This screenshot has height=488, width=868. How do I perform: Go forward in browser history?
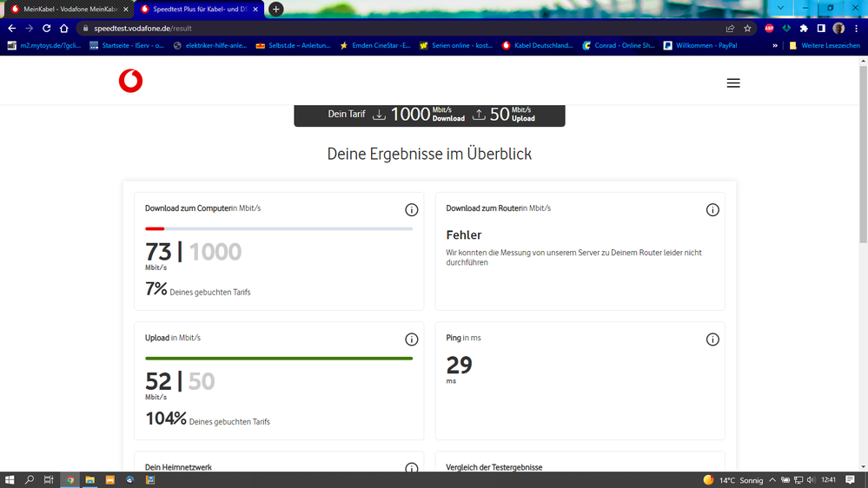click(29, 28)
